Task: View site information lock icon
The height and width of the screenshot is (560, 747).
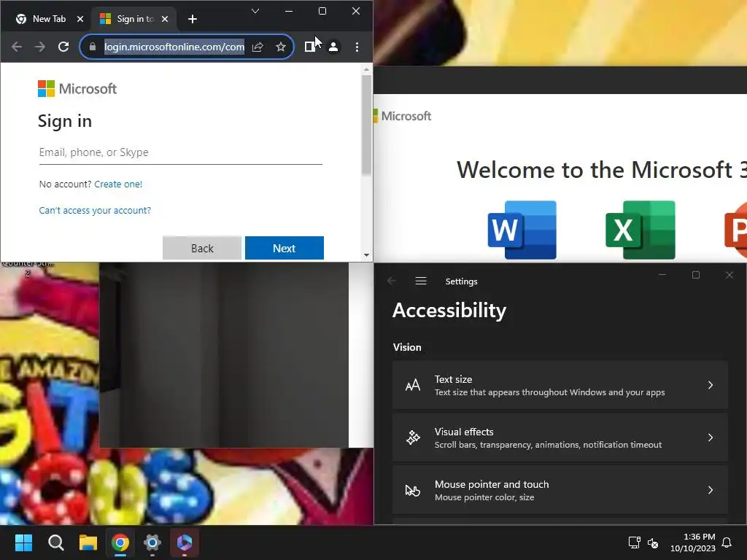Action: (93, 47)
